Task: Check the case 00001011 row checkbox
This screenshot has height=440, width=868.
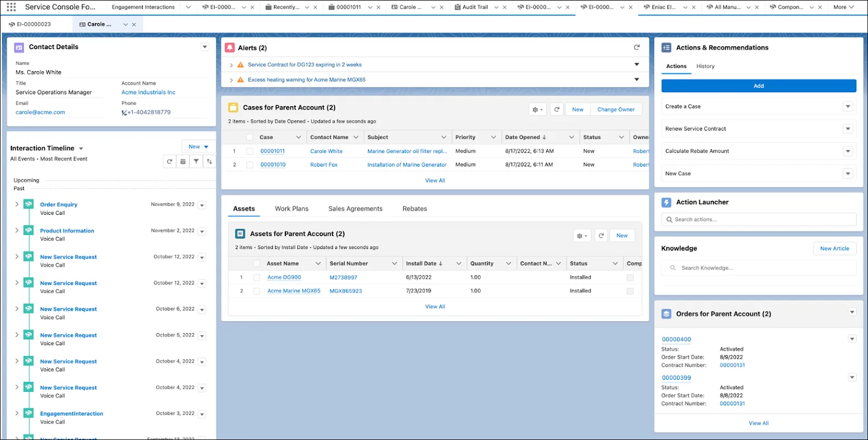Action: pyautogui.click(x=250, y=151)
